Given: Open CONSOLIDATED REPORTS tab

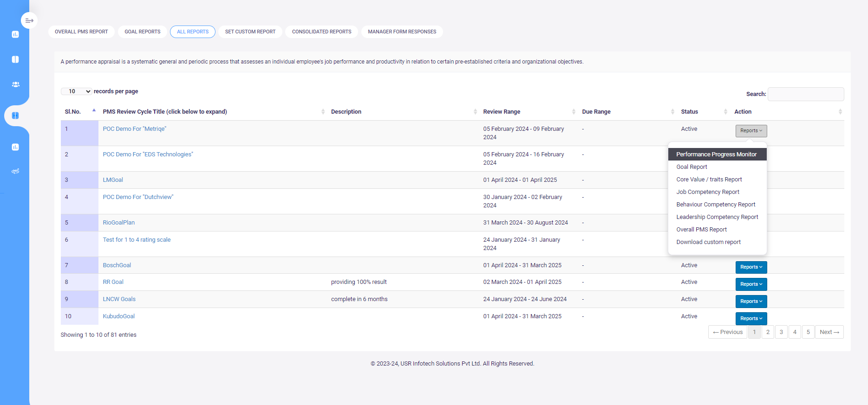Looking at the screenshot, I should pyautogui.click(x=322, y=32).
